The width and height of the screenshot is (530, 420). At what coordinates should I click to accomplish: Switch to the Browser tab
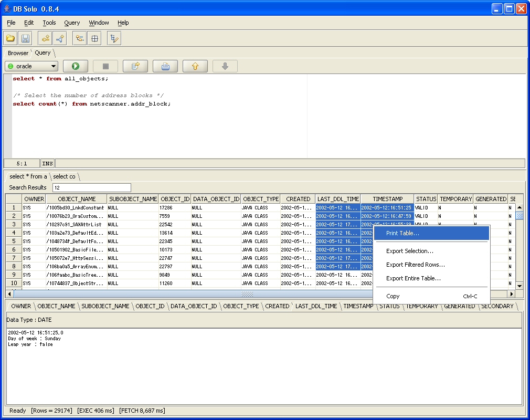point(18,53)
